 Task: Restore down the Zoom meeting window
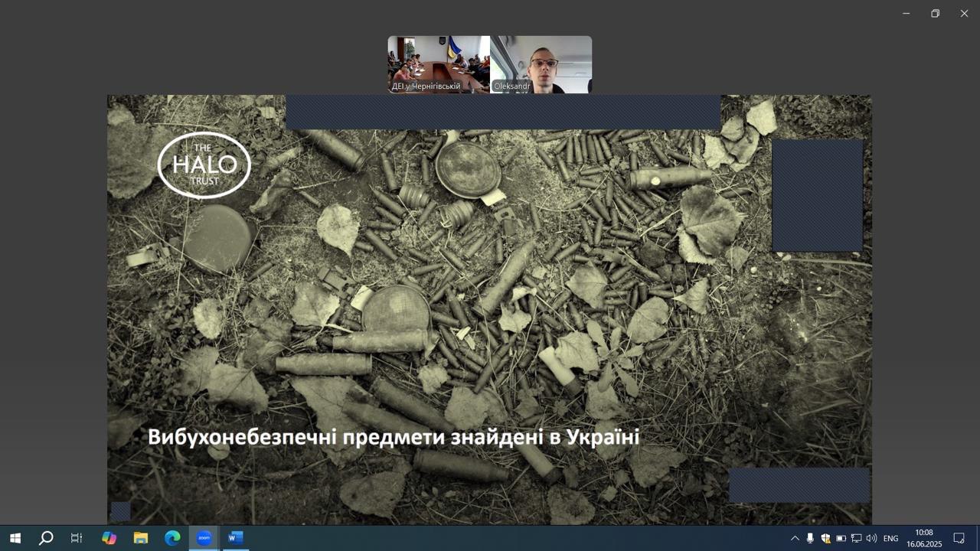(935, 13)
